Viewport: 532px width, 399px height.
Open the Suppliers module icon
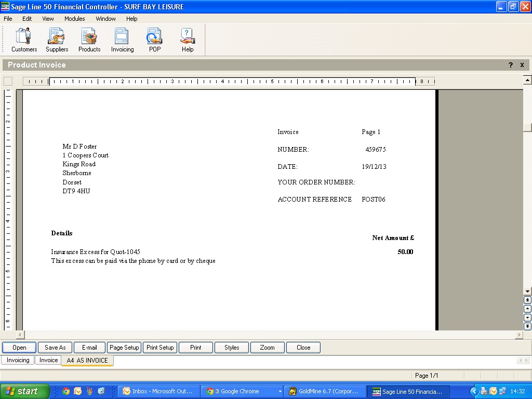coord(57,40)
